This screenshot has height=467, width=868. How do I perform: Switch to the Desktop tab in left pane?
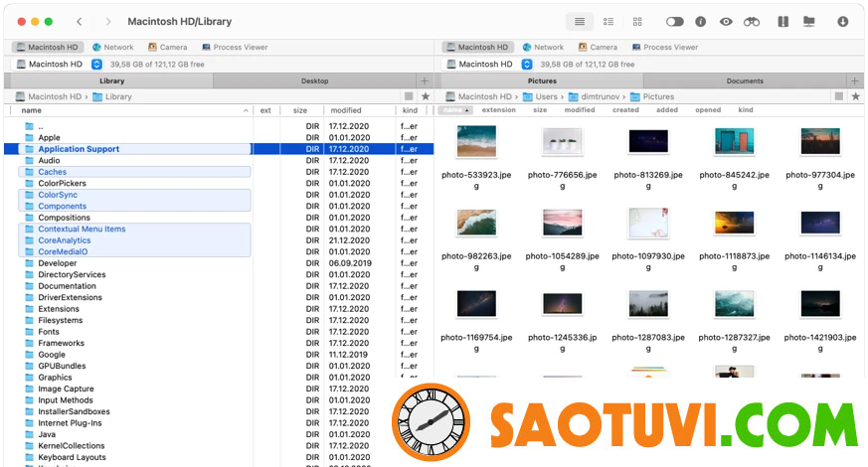314,80
